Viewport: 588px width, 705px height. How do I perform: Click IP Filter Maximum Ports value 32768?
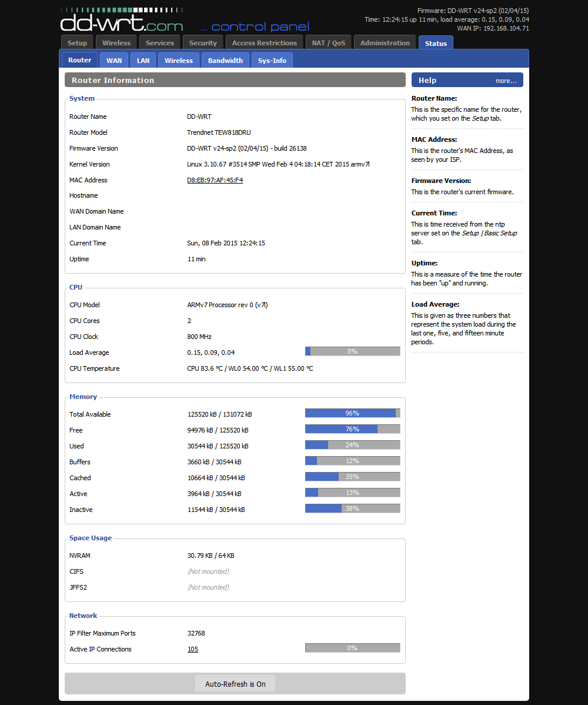(196, 633)
